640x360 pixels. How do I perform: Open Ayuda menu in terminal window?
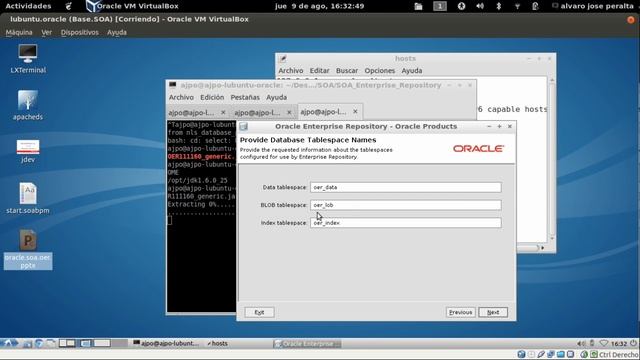(276, 97)
